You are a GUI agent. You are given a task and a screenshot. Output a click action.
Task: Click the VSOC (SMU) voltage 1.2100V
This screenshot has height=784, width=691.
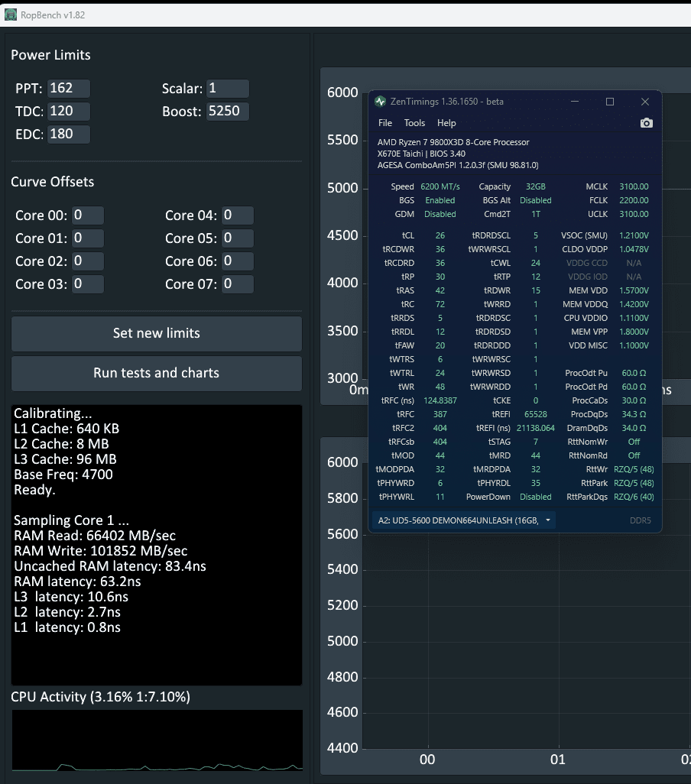(x=634, y=235)
